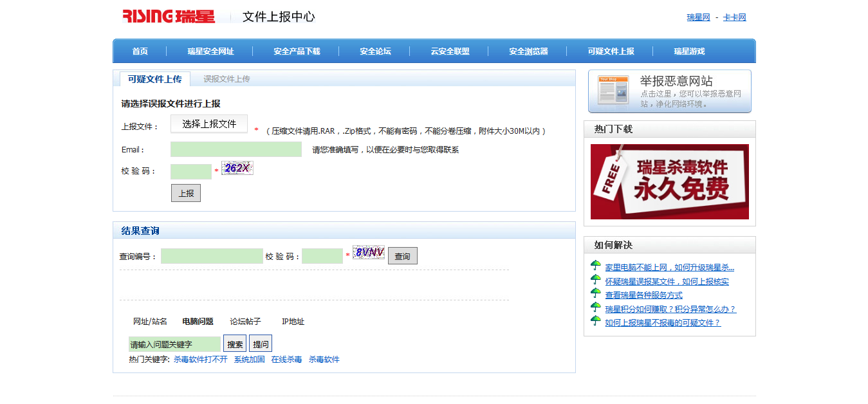Click the umbrella icon beside 怀疑瑞星误报某文件
868x404 pixels.
pos(596,280)
